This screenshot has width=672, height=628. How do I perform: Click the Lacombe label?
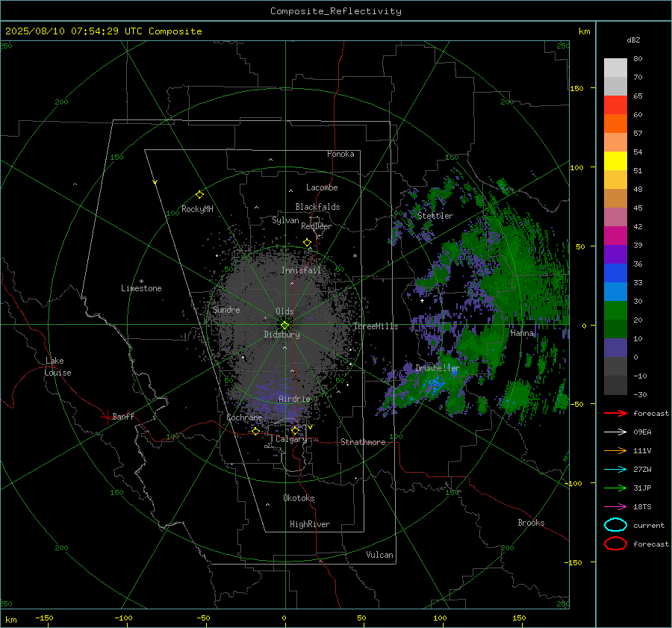click(322, 187)
